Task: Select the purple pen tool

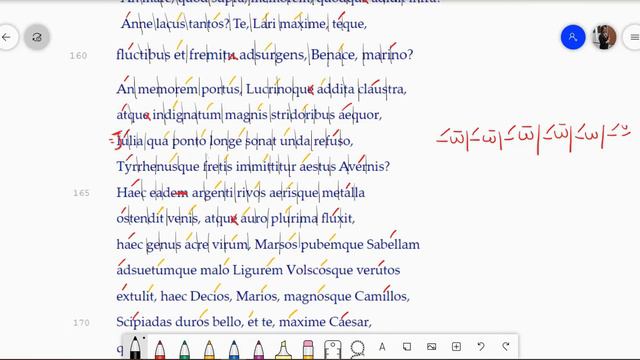Action: (x=258, y=349)
